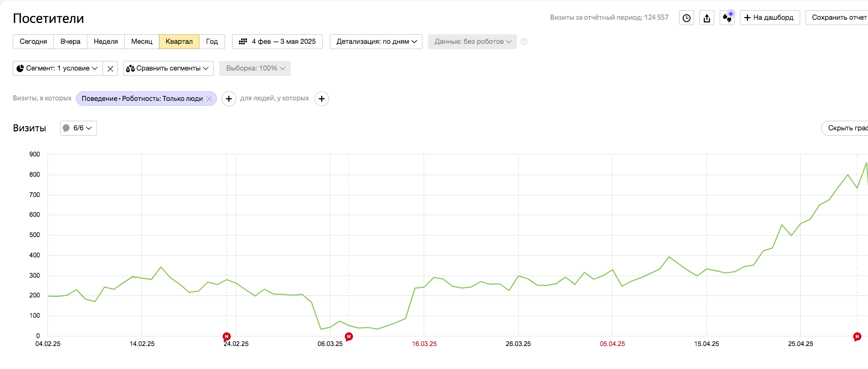Screen dimensions: 868x369
Task: Click the 'На дашборд' button
Action: tap(769, 18)
